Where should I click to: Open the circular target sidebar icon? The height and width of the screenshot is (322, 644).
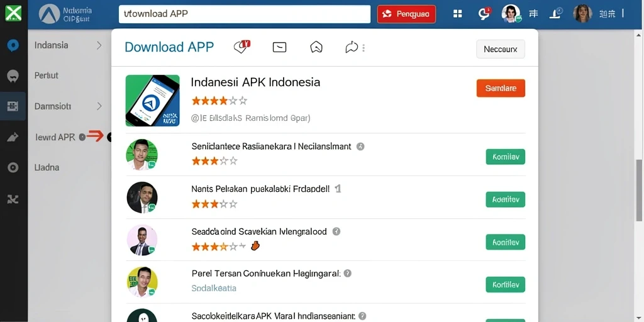coord(13,167)
